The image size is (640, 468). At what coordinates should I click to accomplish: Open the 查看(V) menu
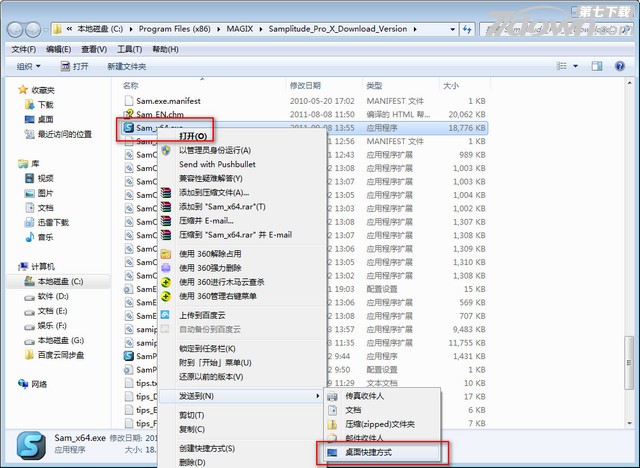[94, 49]
